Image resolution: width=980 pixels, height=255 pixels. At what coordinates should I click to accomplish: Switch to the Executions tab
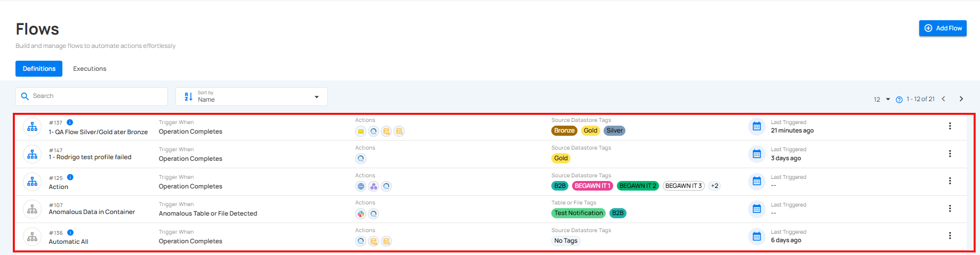pyautogui.click(x=90, y=69)
